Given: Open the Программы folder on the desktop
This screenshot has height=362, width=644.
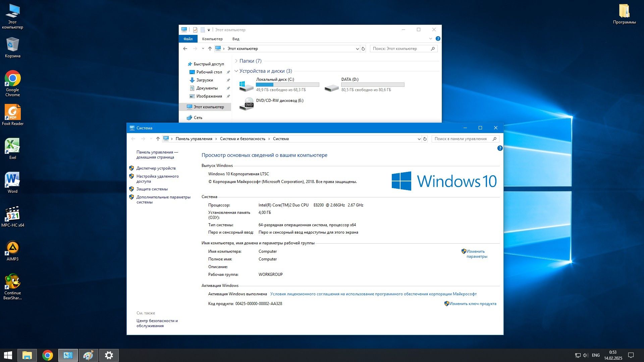Looking at the screenshot, I should coord(624,14).
